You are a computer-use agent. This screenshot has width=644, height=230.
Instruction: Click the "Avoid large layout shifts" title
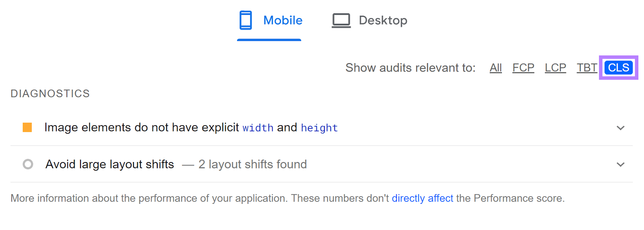point(109,164)
